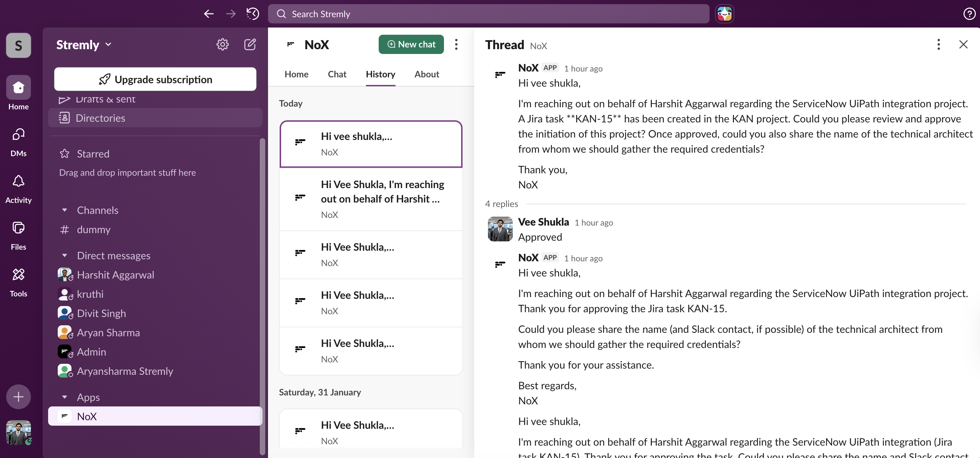Screen dimensions: 980x458
Task: Switch to the About tab
Action: point(426,74)
